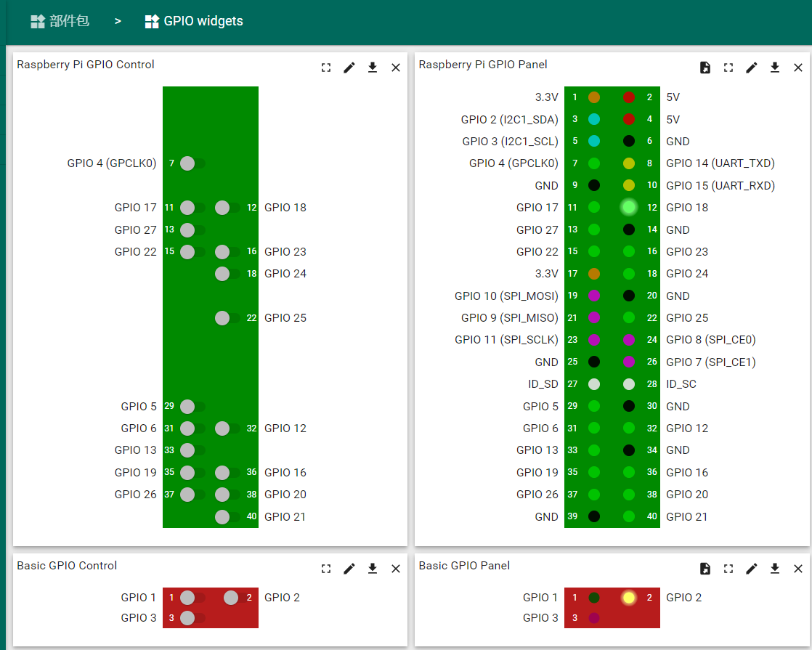The height and width of the screenshot is (650, 812).
Task: Toggle GPIO 25 switch on pin 22
Action: 227,317
